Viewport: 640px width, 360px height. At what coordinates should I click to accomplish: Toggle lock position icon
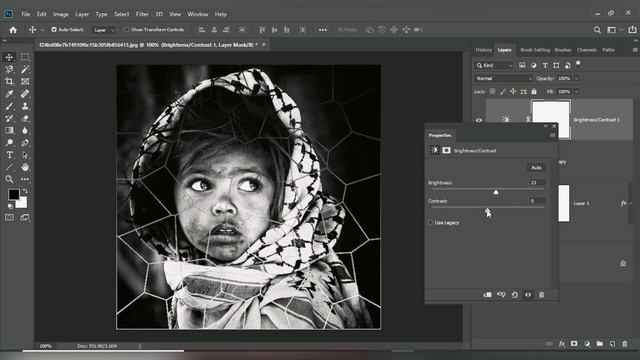click(513, 91)
